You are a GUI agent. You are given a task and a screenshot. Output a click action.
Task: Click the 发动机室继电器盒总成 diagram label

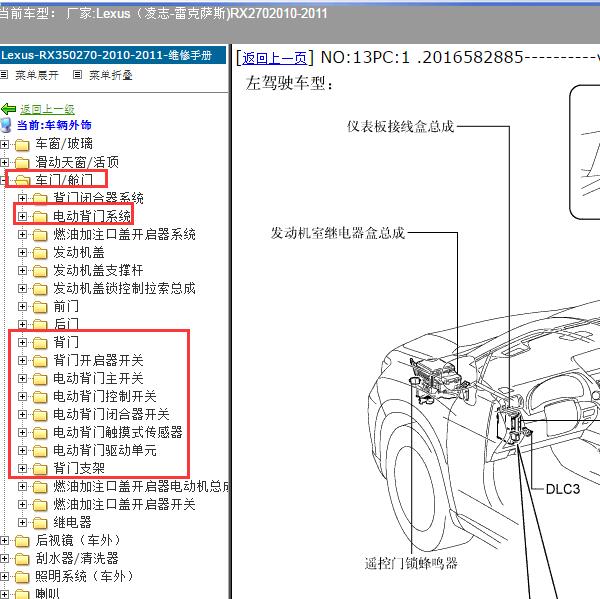click(338, 233)
